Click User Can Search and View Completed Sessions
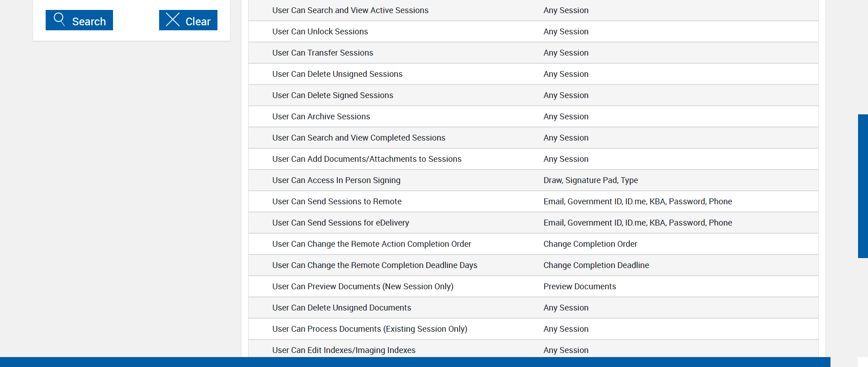This screenshot has height=367, width=868. click(x=359, y=138)
